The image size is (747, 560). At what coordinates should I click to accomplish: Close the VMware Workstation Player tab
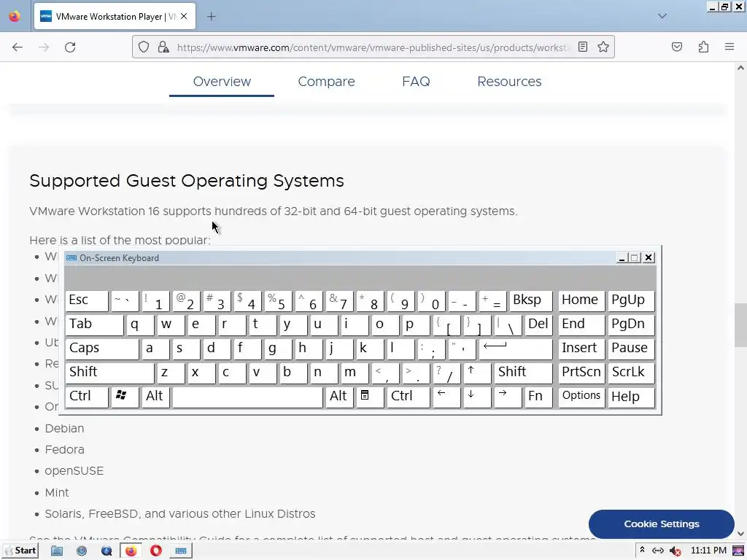184,16
